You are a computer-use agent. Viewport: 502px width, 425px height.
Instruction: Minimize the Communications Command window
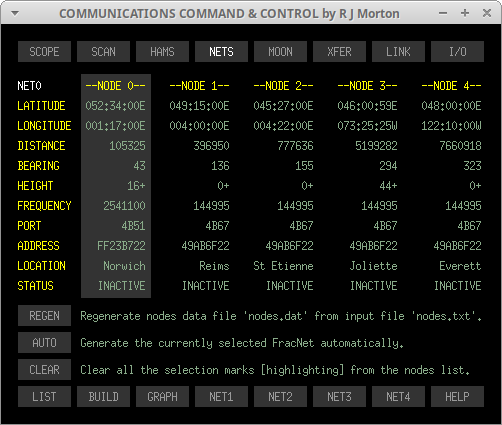tap(443, 13)
